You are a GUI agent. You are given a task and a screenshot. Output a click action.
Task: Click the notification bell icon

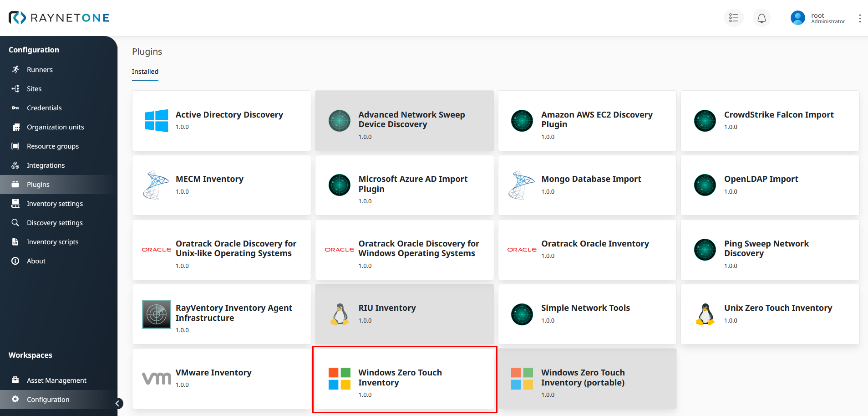(761, 18)
